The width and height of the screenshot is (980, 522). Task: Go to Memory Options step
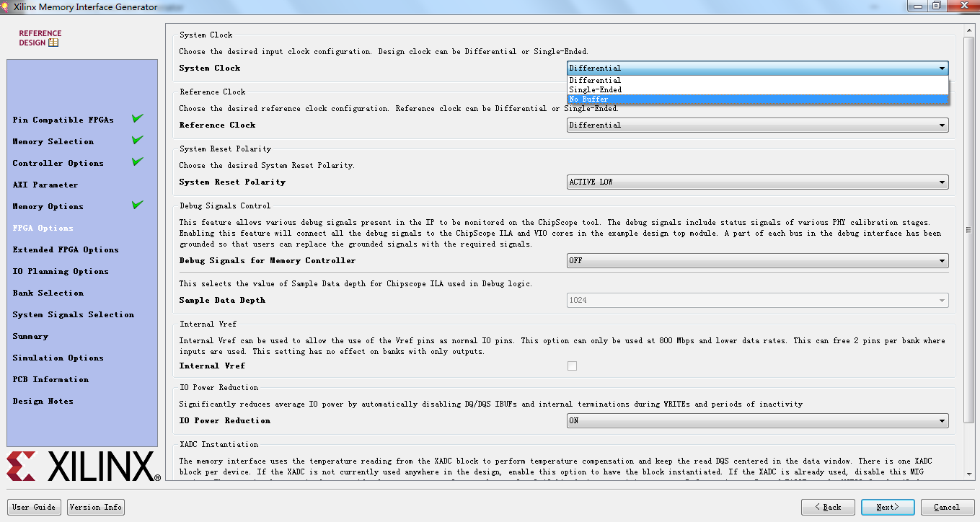click(48, 206)
